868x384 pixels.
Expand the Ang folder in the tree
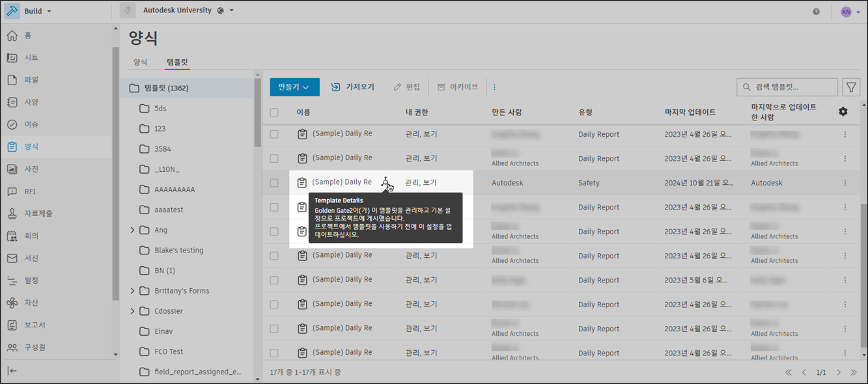click(x=132, y=230)
